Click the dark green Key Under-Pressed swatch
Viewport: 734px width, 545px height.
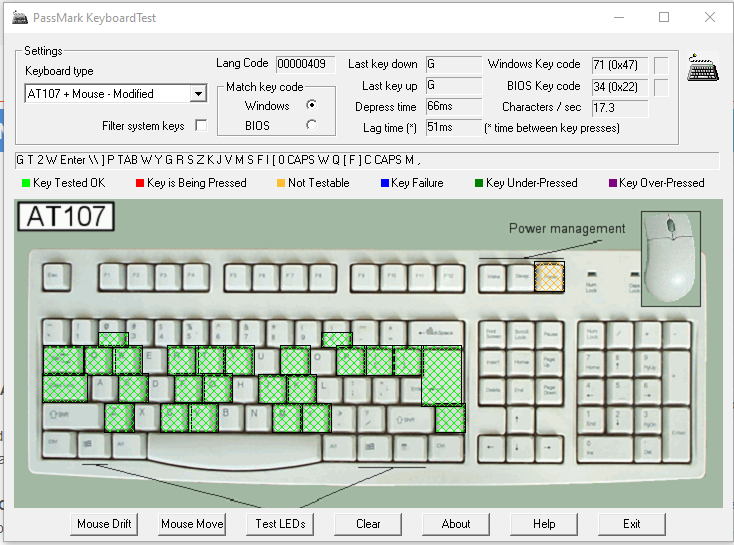[479, 183]
